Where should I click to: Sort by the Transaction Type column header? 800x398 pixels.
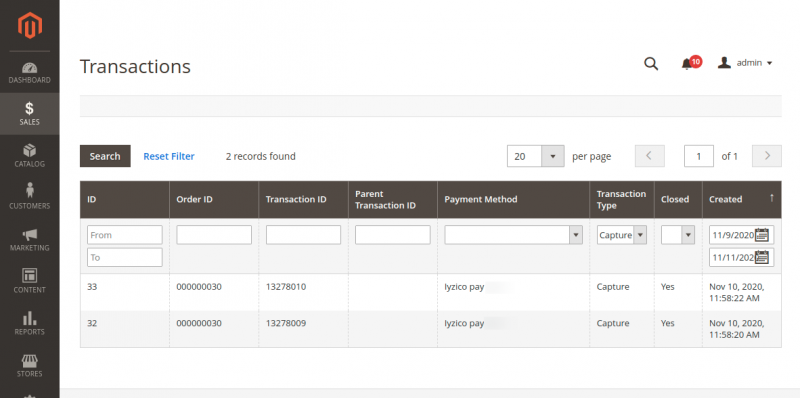(622, 200)
